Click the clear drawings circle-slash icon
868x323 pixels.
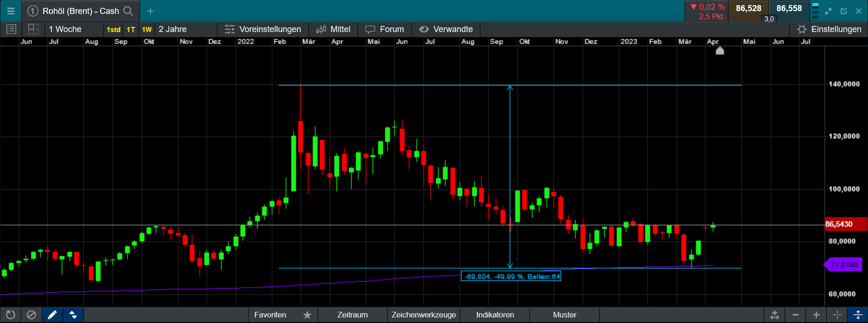pyautogui.click(x=32, y=315)
